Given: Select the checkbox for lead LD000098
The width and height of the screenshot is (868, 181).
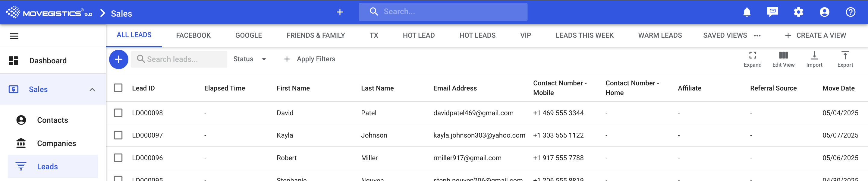Looking at the screenshot, I should click(118, 113).
